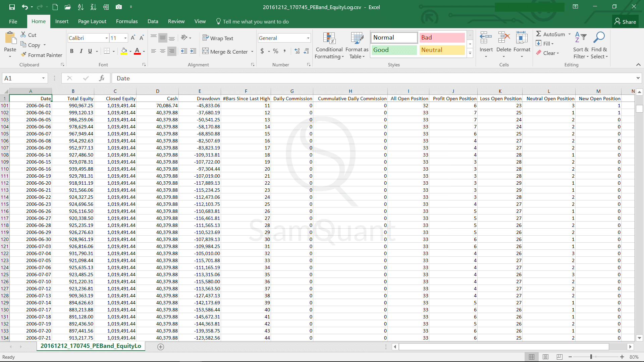Expand the General number format dropdown
Screen dimensions: 644x362
(x=308, y=38)
